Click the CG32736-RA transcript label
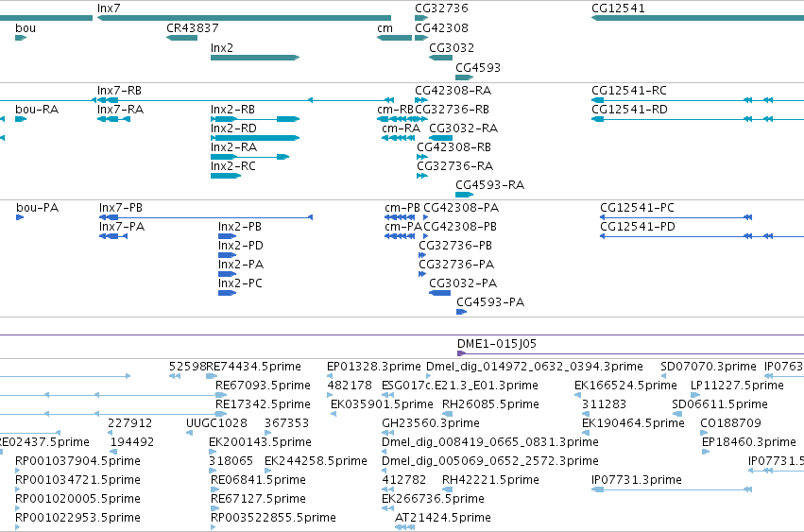Viewport: 804px width, 532px height. (x=454, y=166)
